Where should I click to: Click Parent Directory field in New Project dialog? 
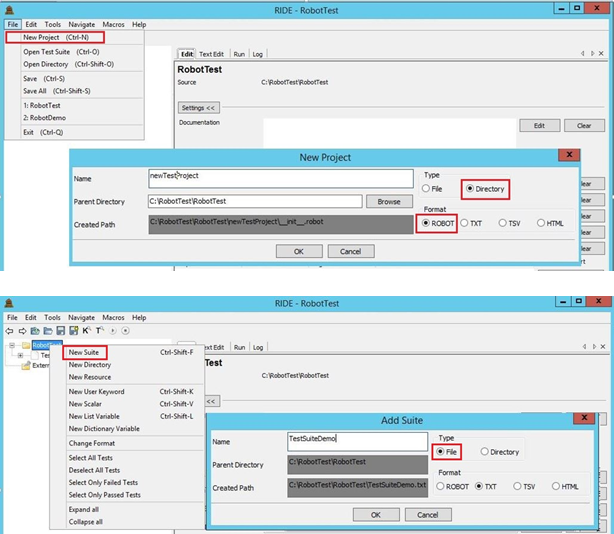[255, 201]
